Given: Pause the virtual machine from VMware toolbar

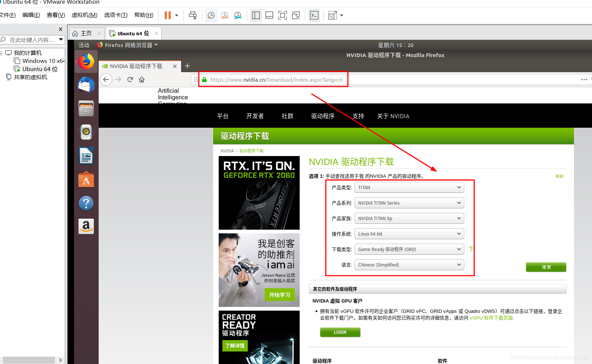Looking at the screenshot, I should point(168,15).
